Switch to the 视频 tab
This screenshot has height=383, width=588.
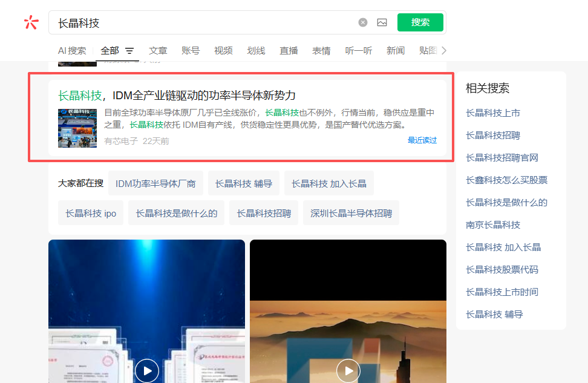coord(223,51)
